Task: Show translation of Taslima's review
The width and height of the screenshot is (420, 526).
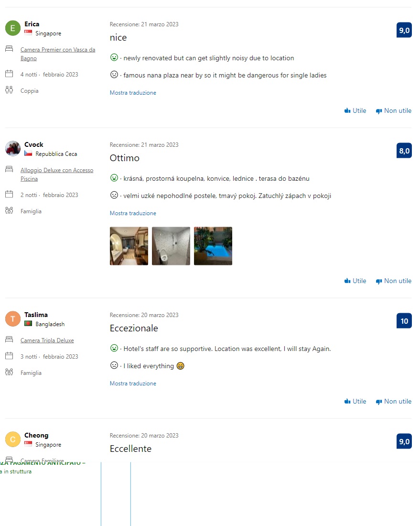Action: click(x=133, y=384)
